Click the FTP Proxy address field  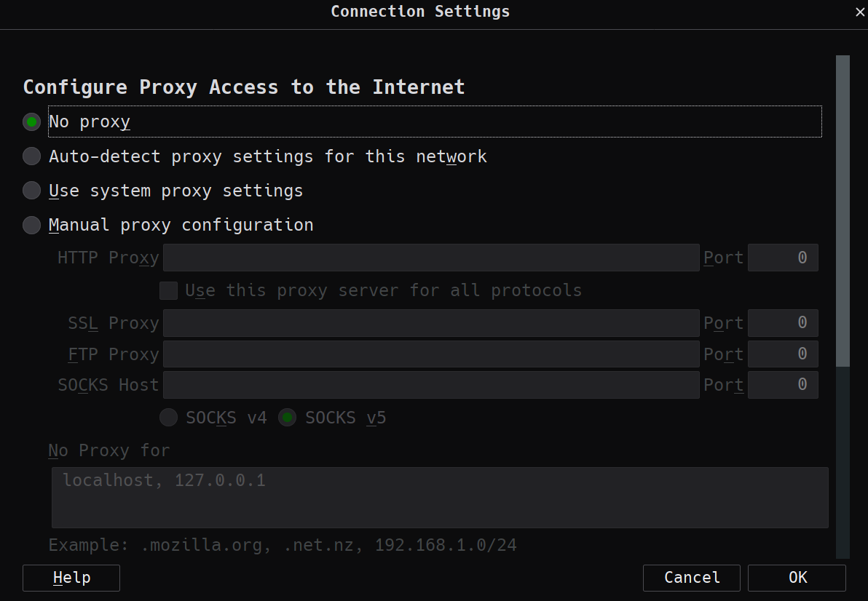pyautogui.click(x=430, y=354)
